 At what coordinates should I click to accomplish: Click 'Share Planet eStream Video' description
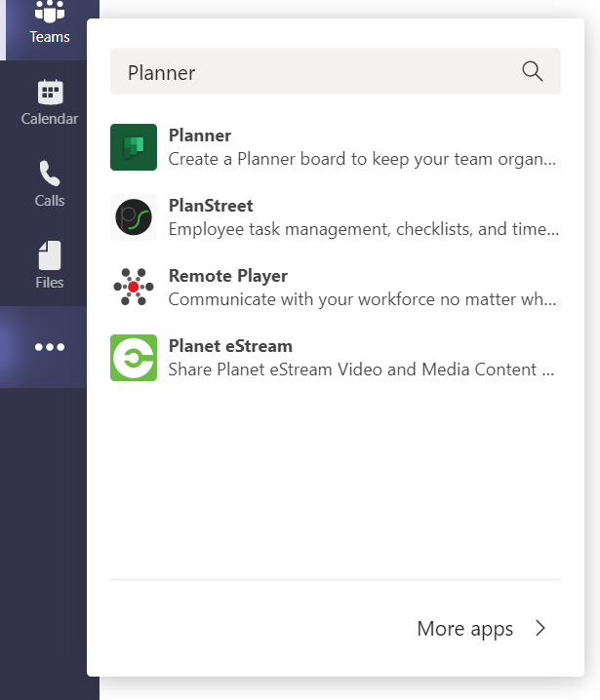(361, 369)
